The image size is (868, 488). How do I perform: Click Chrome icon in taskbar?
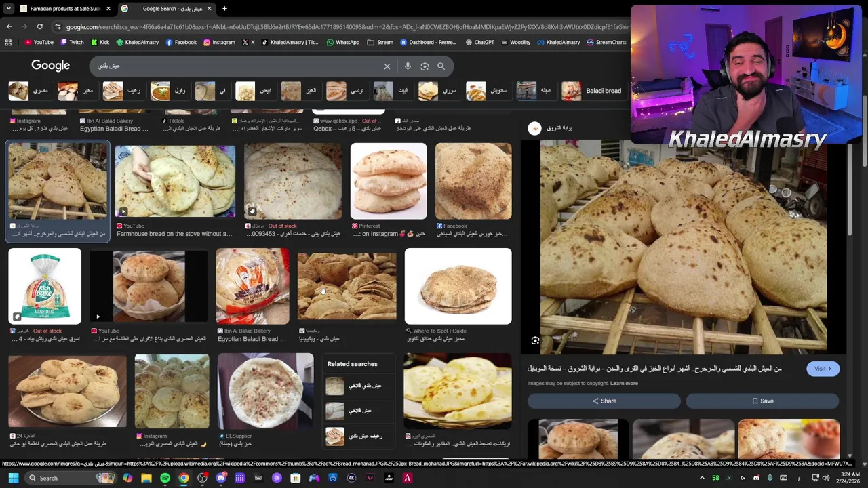click(x=184, y=478)
